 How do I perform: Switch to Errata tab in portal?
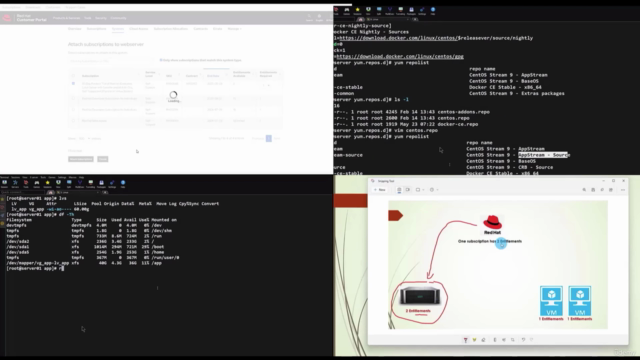(x=218, y=29)
